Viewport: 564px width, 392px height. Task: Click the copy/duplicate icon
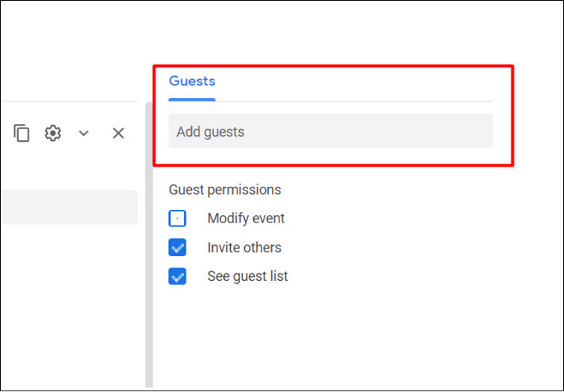[x=22, y=134]
